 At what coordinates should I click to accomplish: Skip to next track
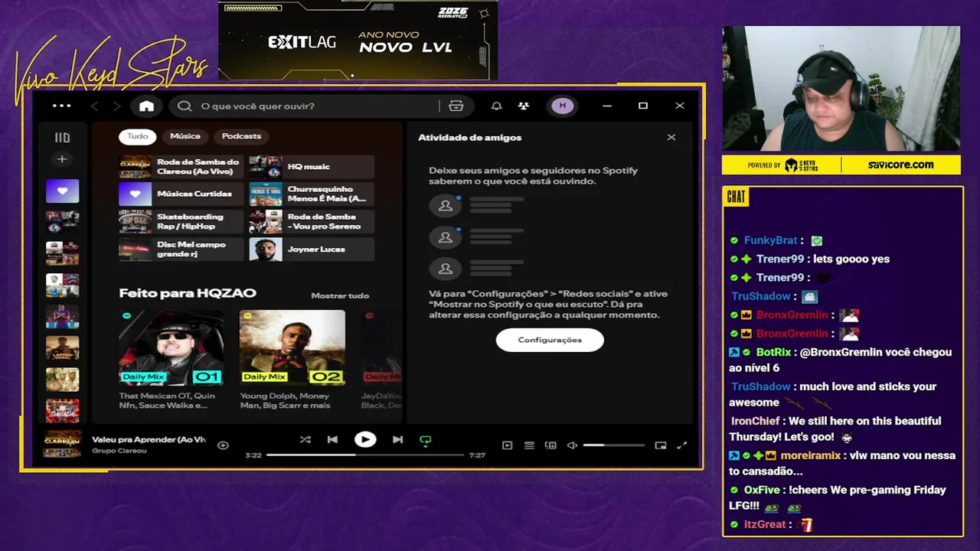tap(397, 439)
